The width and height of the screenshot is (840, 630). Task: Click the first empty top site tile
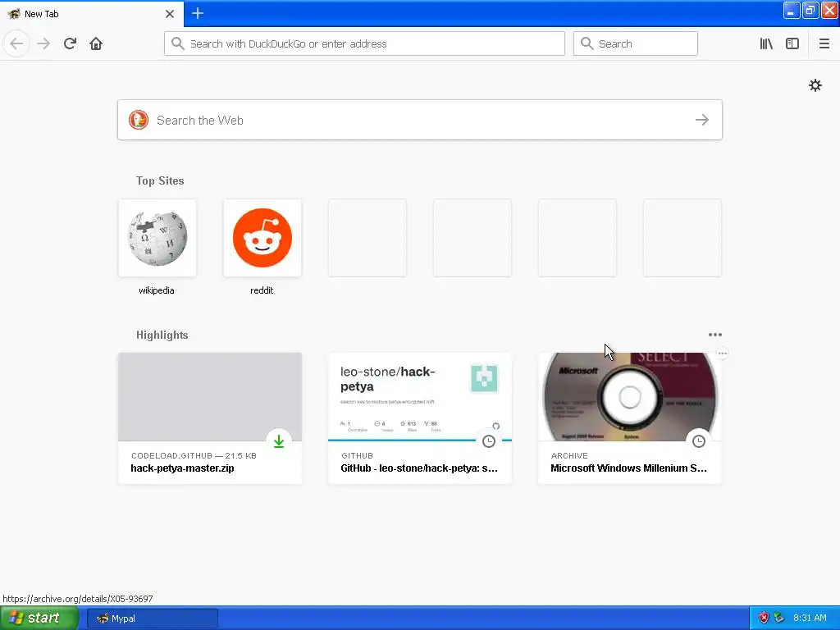[367, 238]
